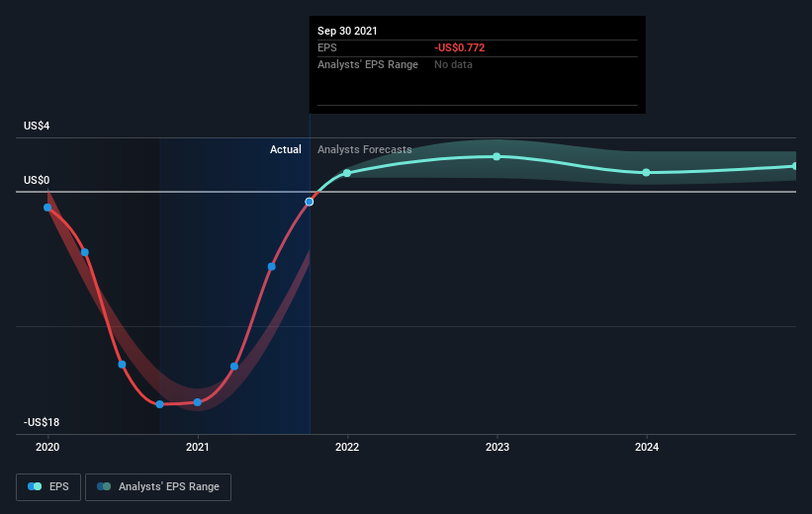Click the 2023 x-axis label
812x514 pixels.
point(497,447)
